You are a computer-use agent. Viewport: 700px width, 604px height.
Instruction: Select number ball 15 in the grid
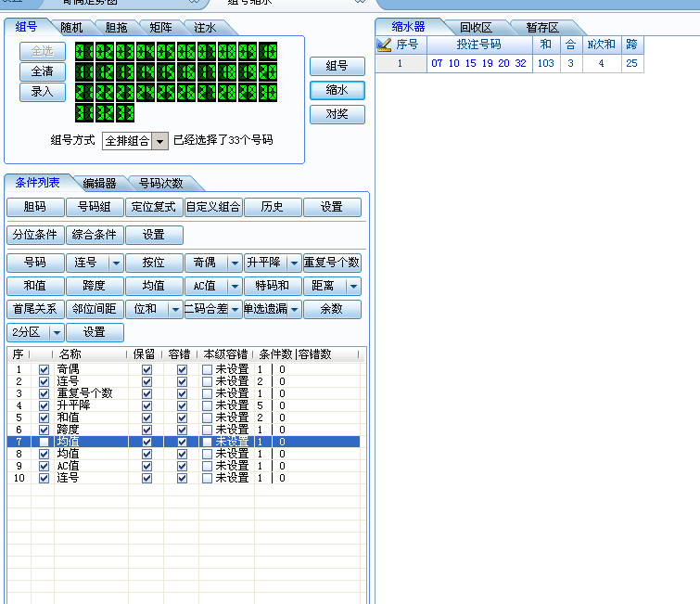[x=166, y=71]
